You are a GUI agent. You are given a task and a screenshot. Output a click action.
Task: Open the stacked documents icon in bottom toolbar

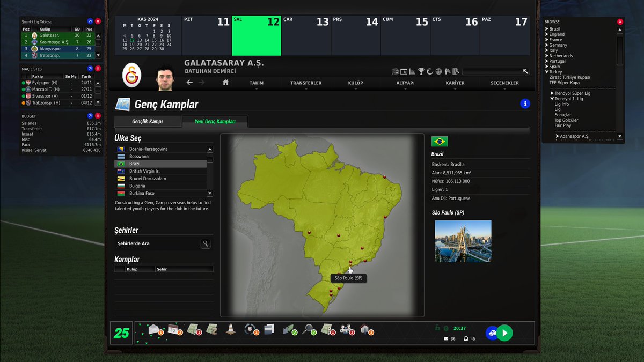coord(269,329)
